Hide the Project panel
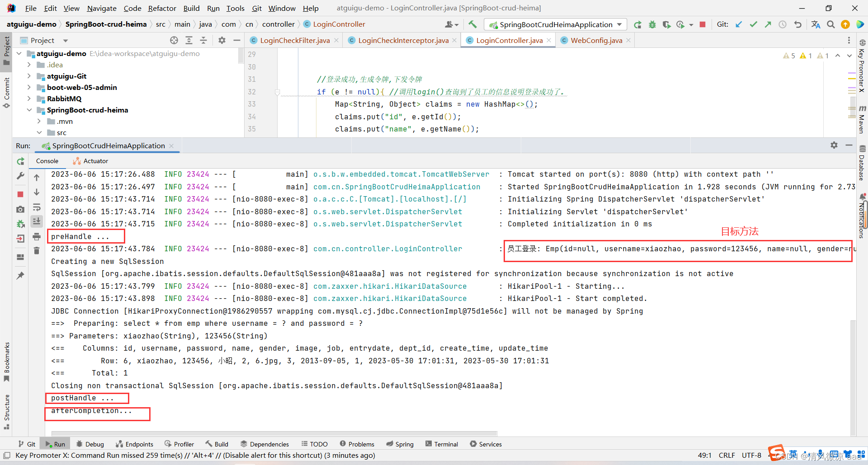The image size is (868, 465). tap(236, 40)
